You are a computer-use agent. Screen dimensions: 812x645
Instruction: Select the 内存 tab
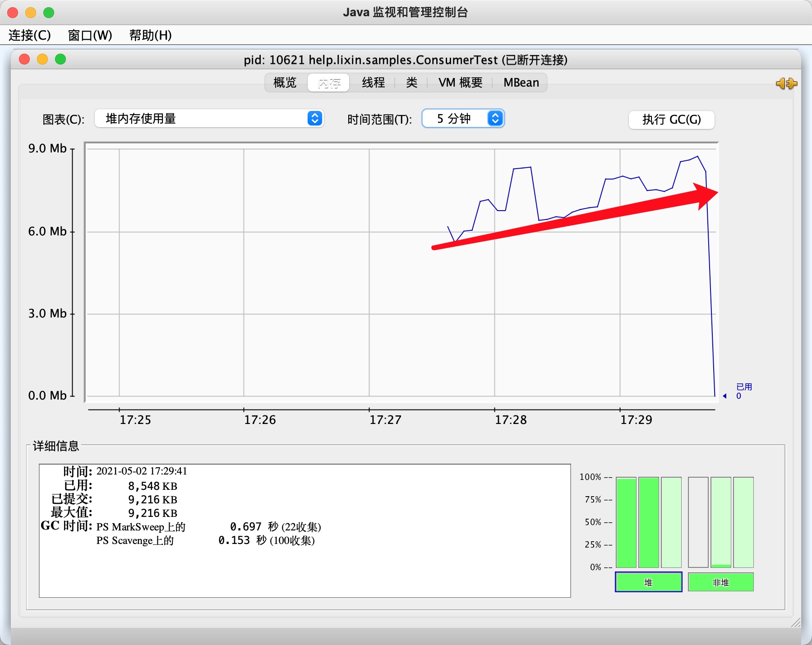[328, 83]
